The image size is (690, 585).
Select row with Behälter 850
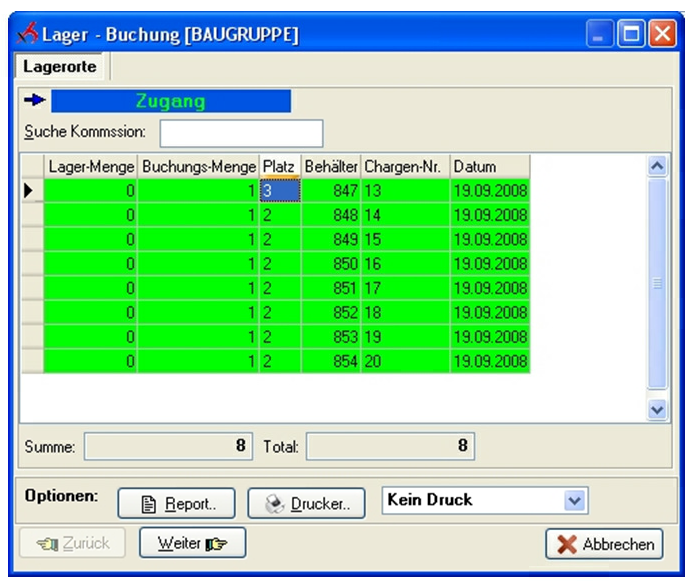pos(331,264)
